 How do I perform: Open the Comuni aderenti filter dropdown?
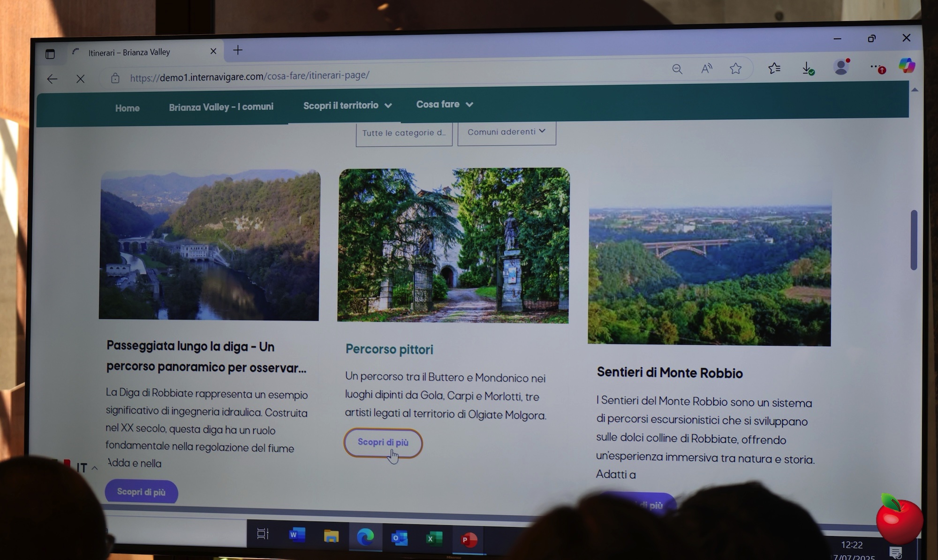click(x=507, y=133)
